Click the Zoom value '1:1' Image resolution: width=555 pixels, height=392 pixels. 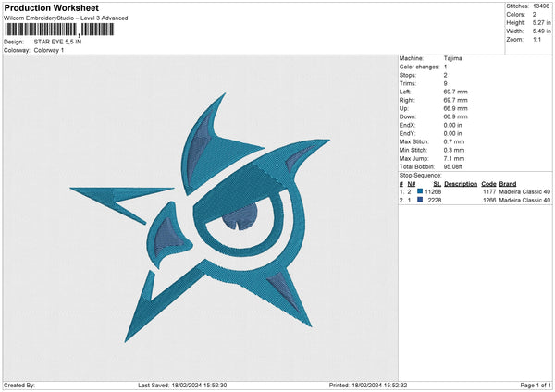[536, 39]
